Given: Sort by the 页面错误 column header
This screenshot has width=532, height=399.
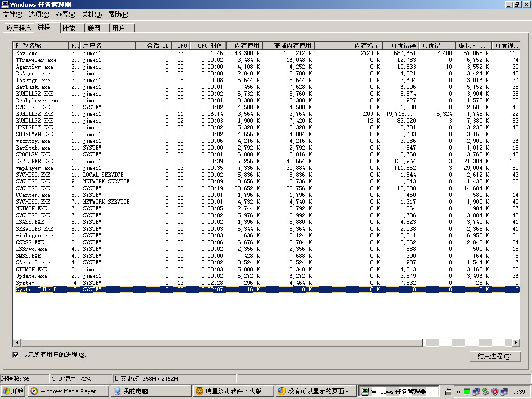Looking at the screenshot, I should coord(402,46).
